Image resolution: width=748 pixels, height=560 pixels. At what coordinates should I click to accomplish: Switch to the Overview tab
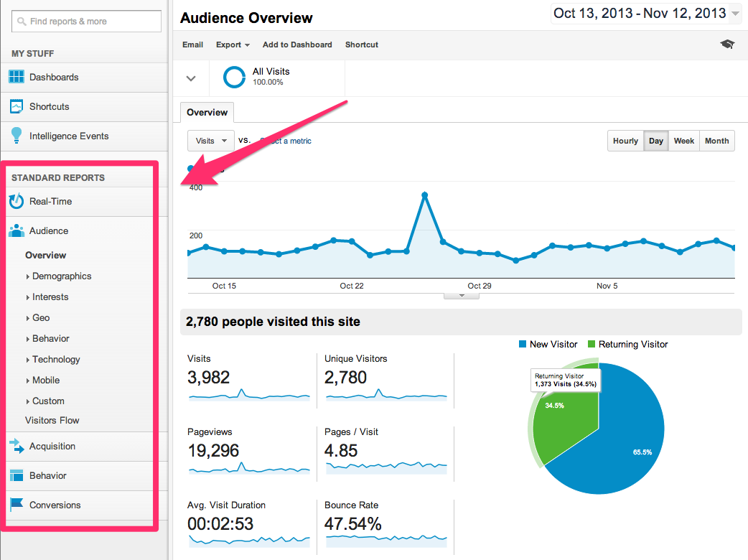(206, 112)
